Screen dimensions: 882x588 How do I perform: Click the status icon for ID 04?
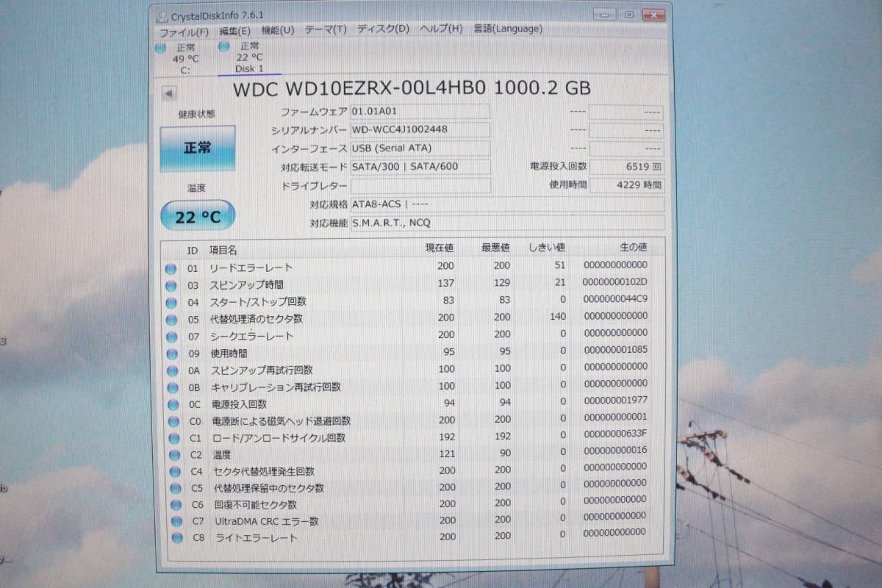click(171, 303)
